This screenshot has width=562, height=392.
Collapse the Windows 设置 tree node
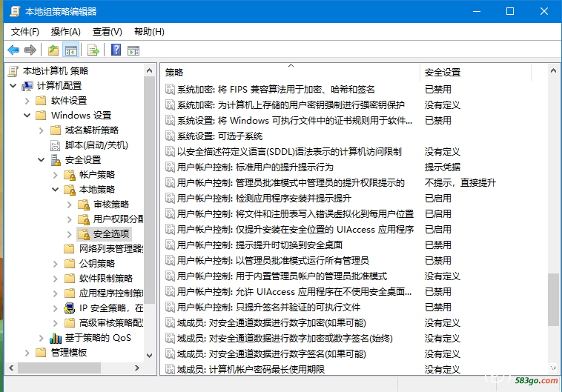[x=27, y=116]
